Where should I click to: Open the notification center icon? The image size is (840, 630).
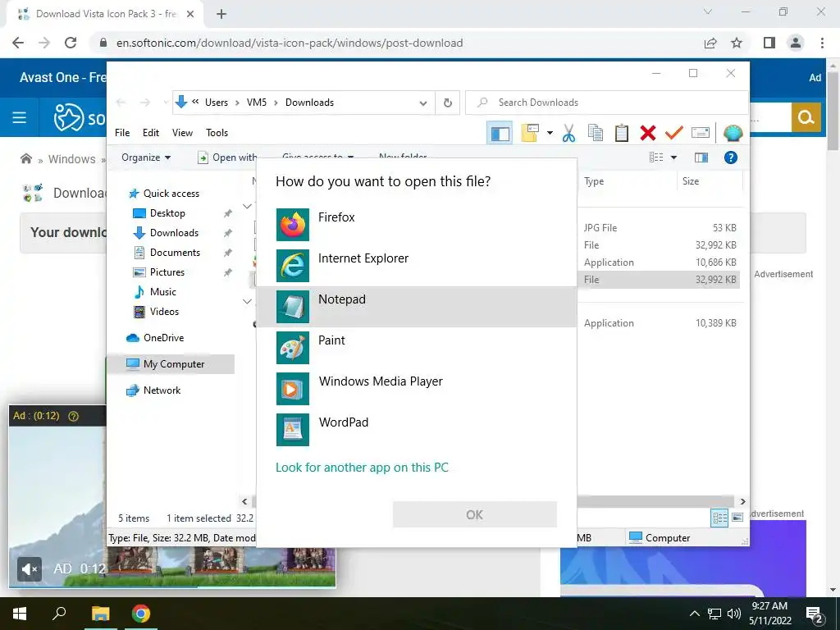(815, 615)
